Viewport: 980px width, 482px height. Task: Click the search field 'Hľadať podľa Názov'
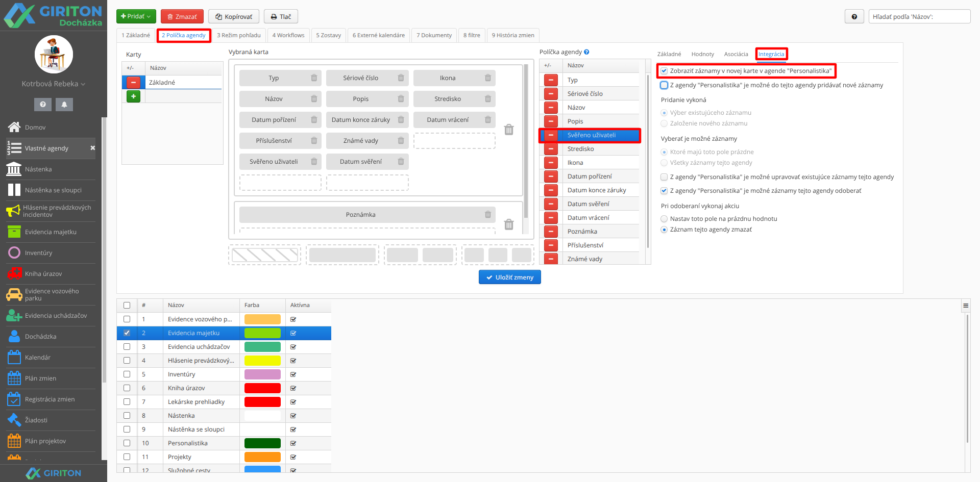919,16
